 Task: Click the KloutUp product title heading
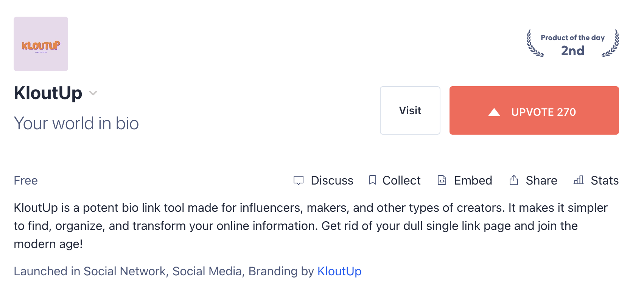pos(48,93)
